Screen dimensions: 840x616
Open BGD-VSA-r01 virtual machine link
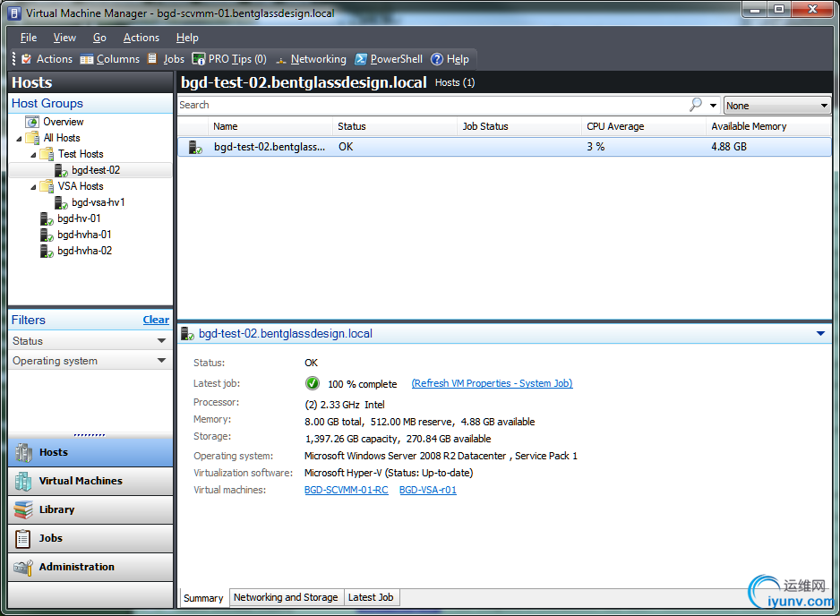point(428,490)
